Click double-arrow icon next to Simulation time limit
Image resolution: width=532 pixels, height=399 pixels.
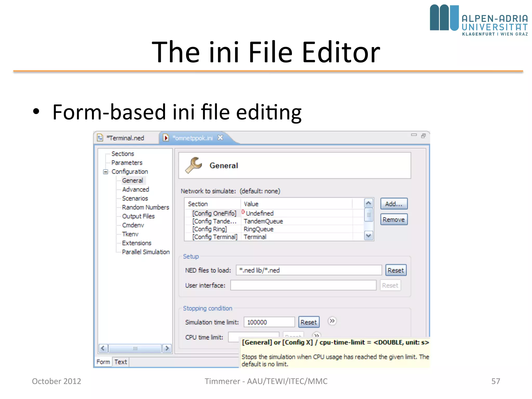click(x=332, y=321)
